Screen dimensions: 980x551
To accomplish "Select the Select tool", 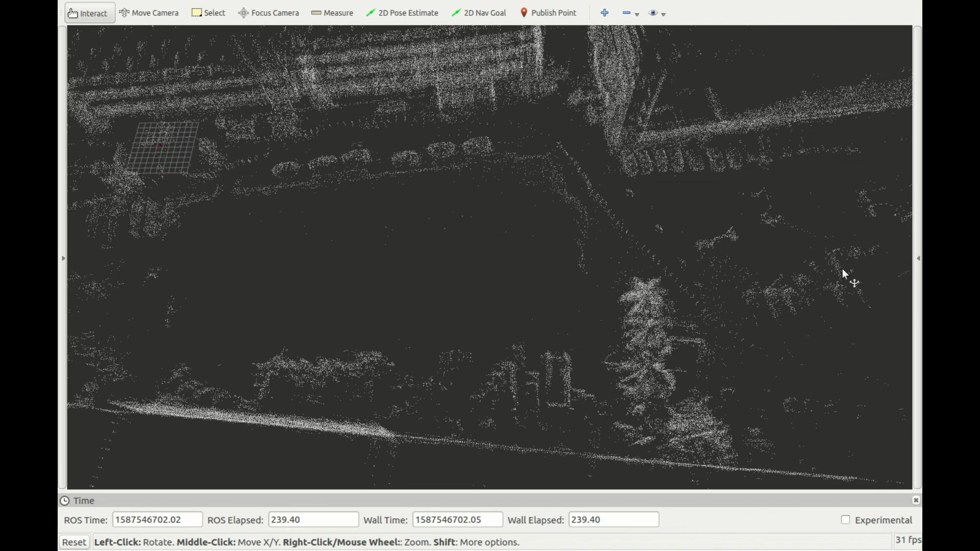I will tap(209, 13).
